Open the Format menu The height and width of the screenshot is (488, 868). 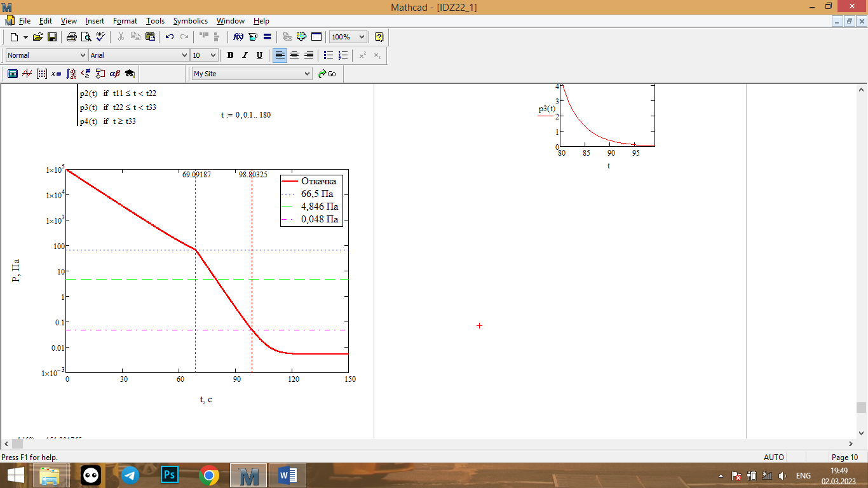[x=125, y=21]
